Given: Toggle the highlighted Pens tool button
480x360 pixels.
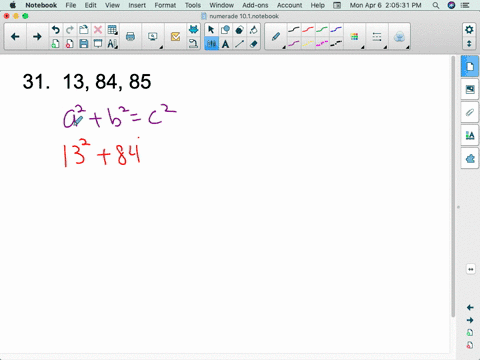Looking at the screenshot, I should (x=211, y=44).
